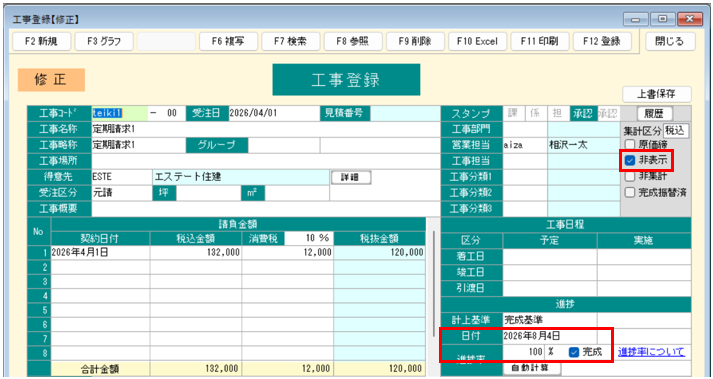Click the 閉じる close button
This screenshot has height=379, width=713.
click(x=670, y=41)
